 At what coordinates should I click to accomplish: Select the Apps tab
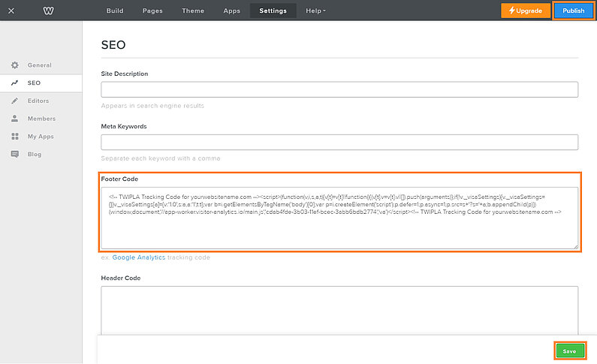click(x=232, y=11)
